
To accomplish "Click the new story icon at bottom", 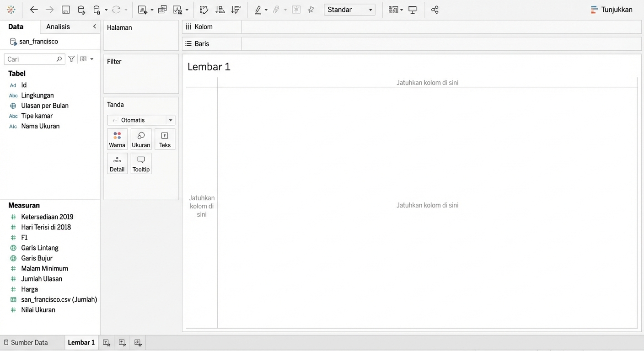I will [138, 342].
